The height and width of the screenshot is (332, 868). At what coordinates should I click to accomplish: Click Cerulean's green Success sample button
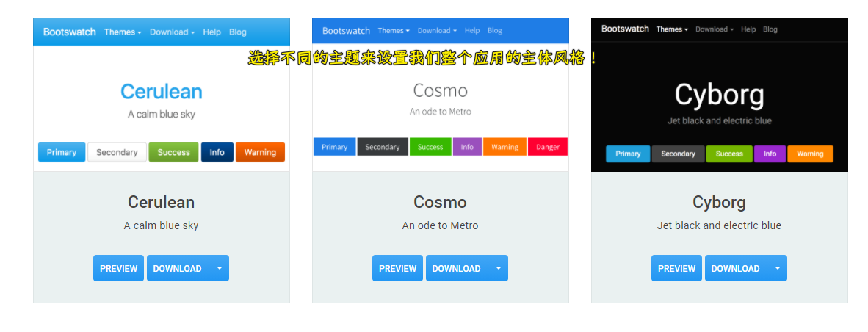[x=174, y=152]
